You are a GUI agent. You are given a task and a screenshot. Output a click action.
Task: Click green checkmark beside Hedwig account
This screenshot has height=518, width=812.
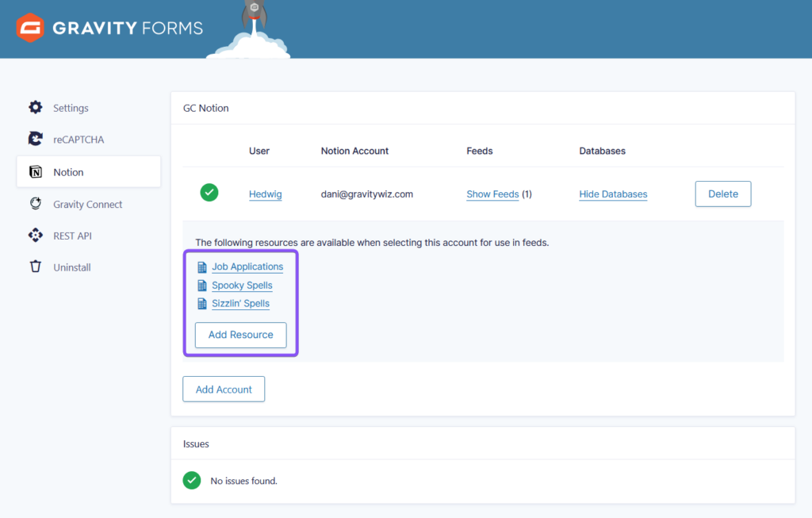point(209,193)
